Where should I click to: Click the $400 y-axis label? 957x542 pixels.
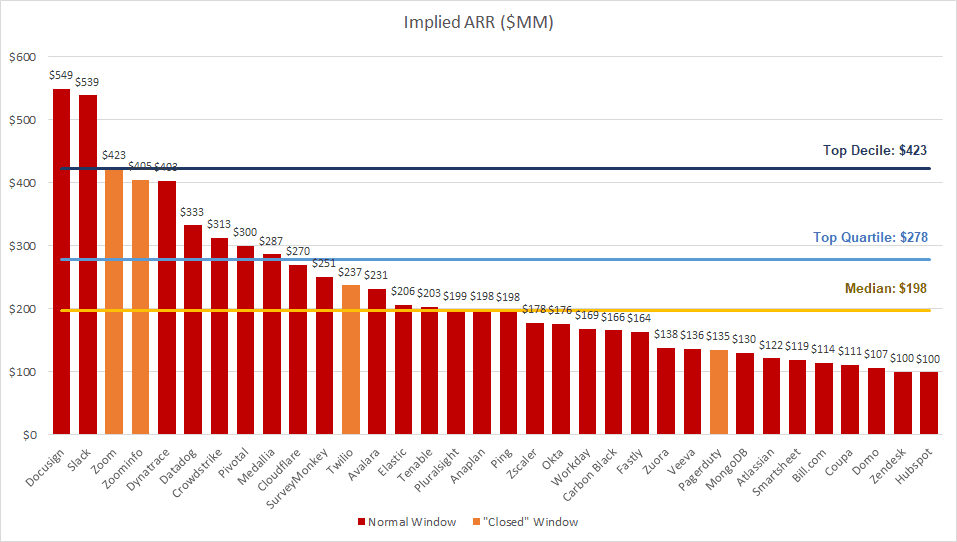23,182
